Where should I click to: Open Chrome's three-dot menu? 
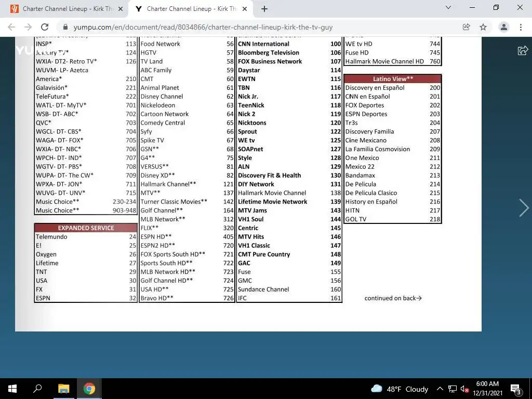[521, 27]
